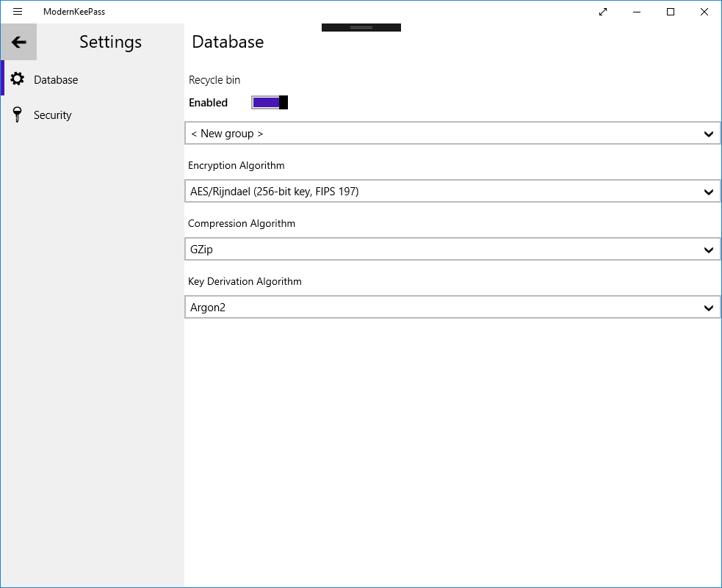722x588 pixels.
Task: Go back using the arrow button
Action: 19,43
